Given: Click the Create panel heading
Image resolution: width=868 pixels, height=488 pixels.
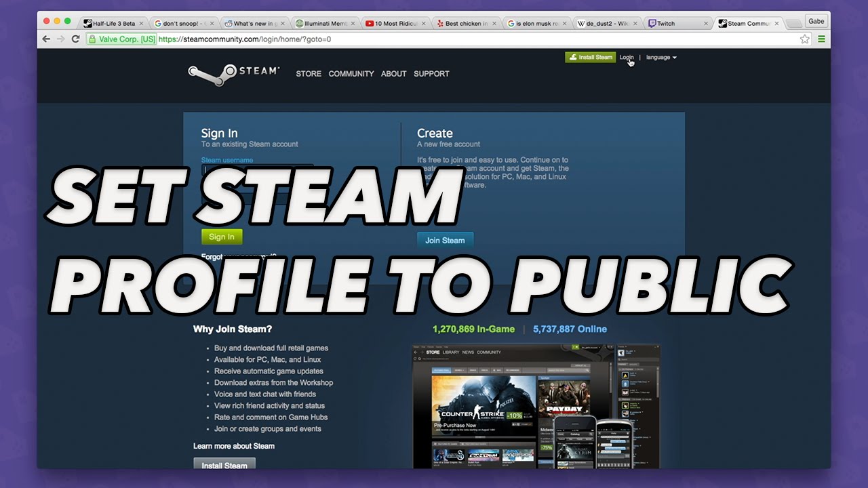Looking at the screenshot, I should pos(435,134).
